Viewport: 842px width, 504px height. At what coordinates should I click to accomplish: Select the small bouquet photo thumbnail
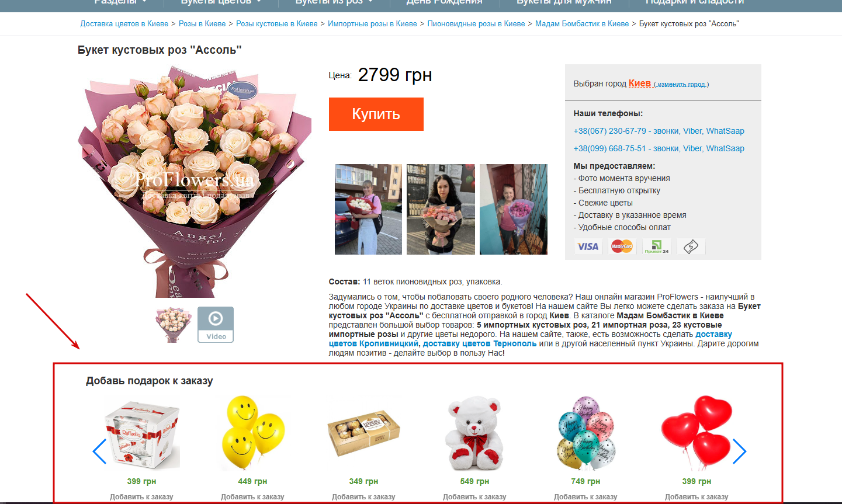(174, 325)
